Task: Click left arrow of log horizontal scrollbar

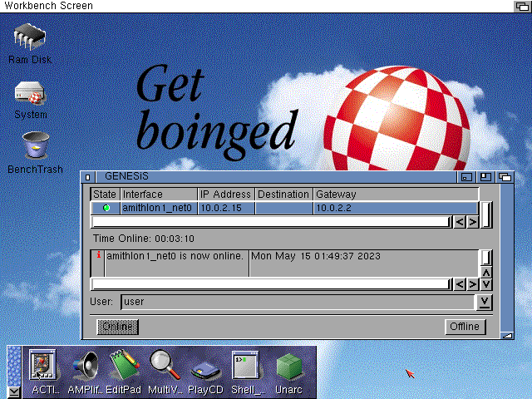Action: pyautogui.click(x=460, y=284)
